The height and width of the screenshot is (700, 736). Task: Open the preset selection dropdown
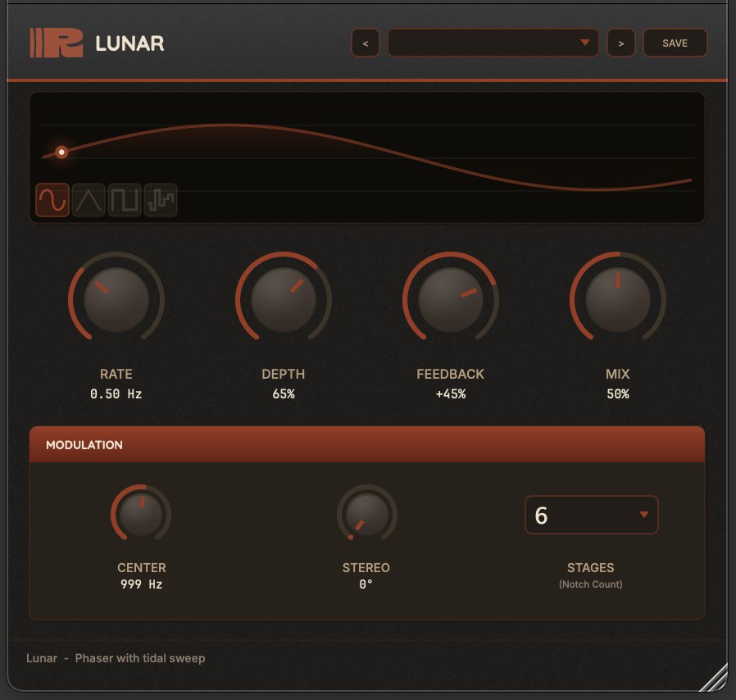[x=493, y=43]
